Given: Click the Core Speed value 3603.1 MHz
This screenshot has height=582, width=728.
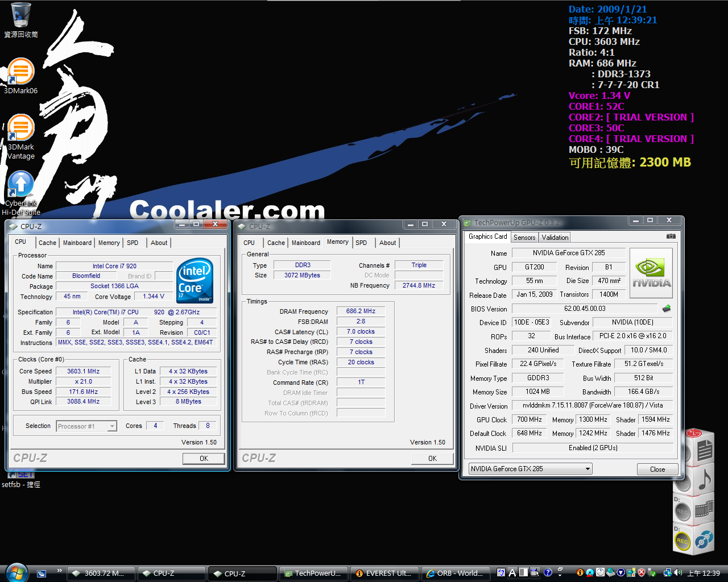Looking at the screenshot, I should 83,371.
